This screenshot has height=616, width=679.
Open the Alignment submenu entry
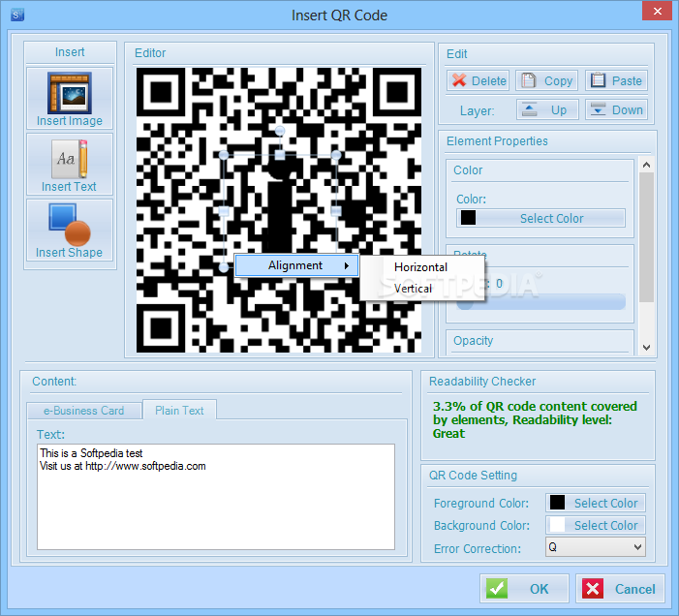[296, 265]
